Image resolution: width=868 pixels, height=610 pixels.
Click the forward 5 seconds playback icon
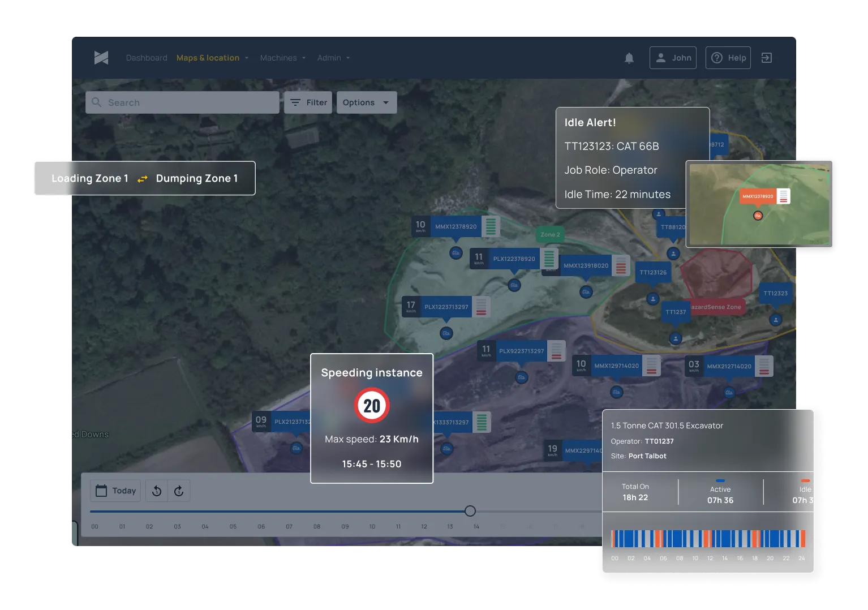tap(179, 491)
